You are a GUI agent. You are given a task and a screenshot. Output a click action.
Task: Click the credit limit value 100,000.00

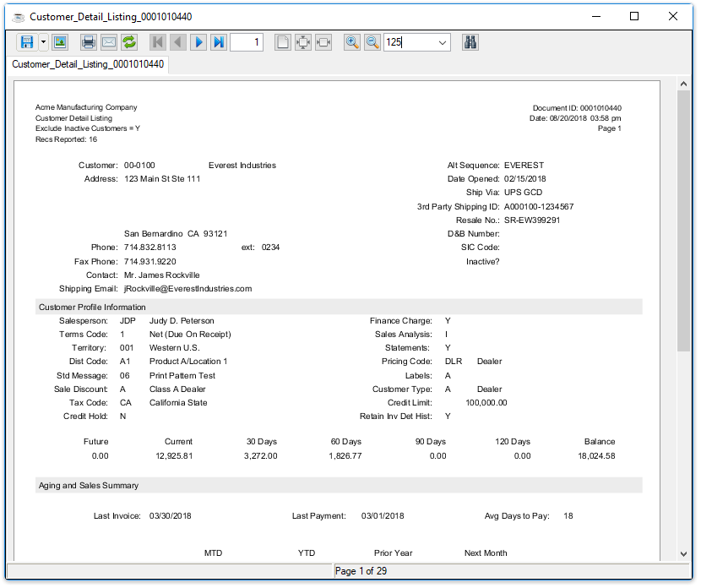pyautogui.click(x=486, y=403)
